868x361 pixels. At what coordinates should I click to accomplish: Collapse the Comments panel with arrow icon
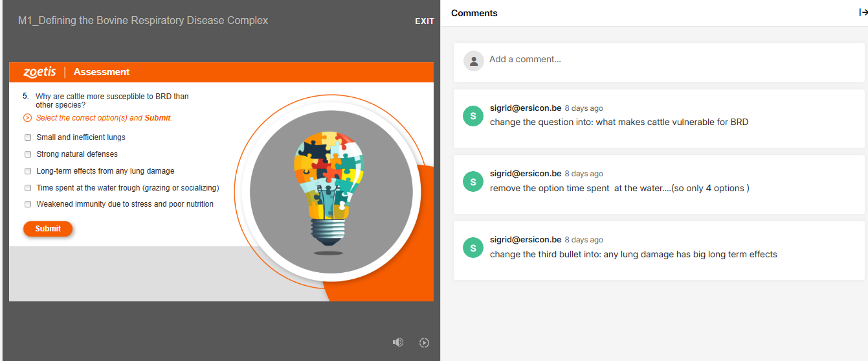862,13
